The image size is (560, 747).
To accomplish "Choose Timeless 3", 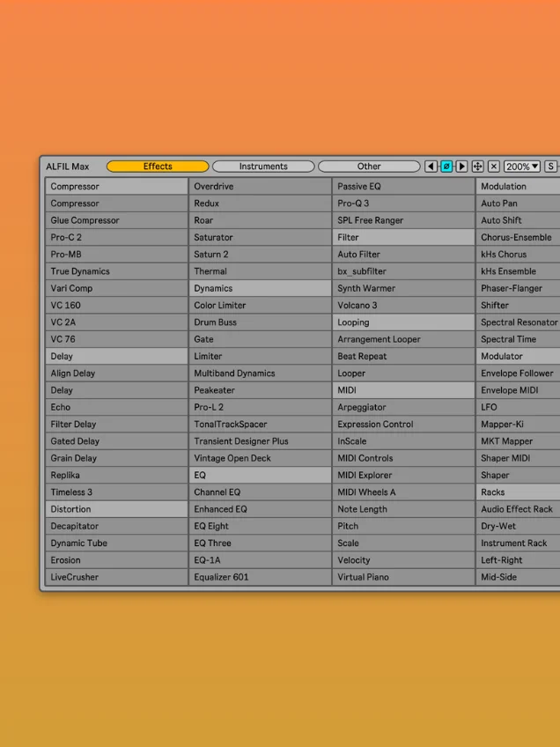I will tap(116, 492).
